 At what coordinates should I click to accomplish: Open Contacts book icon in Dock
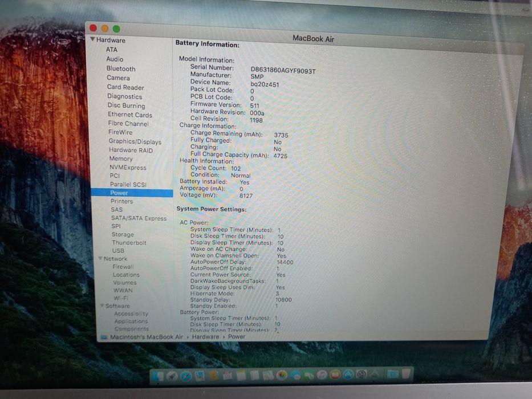point(213,376)
